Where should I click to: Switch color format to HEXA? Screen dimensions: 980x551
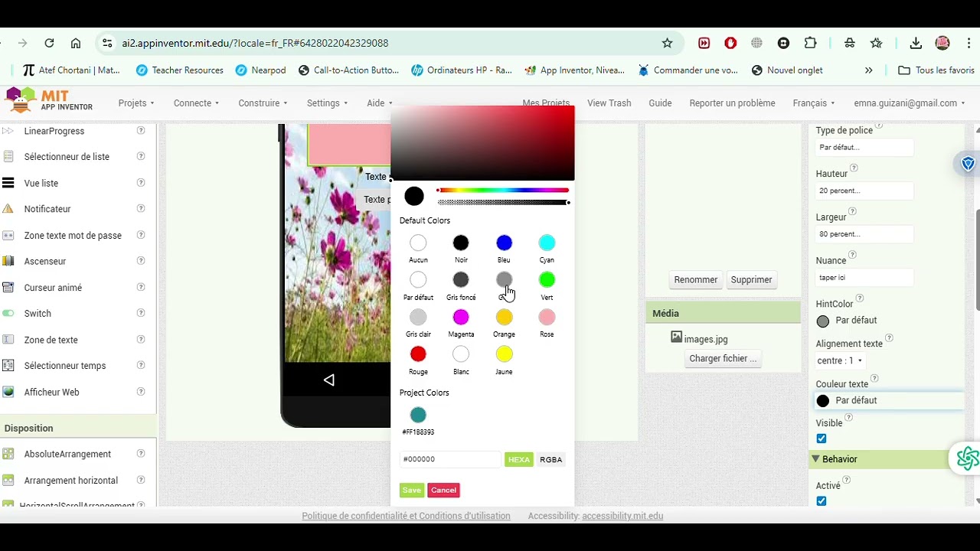(519, 460)
